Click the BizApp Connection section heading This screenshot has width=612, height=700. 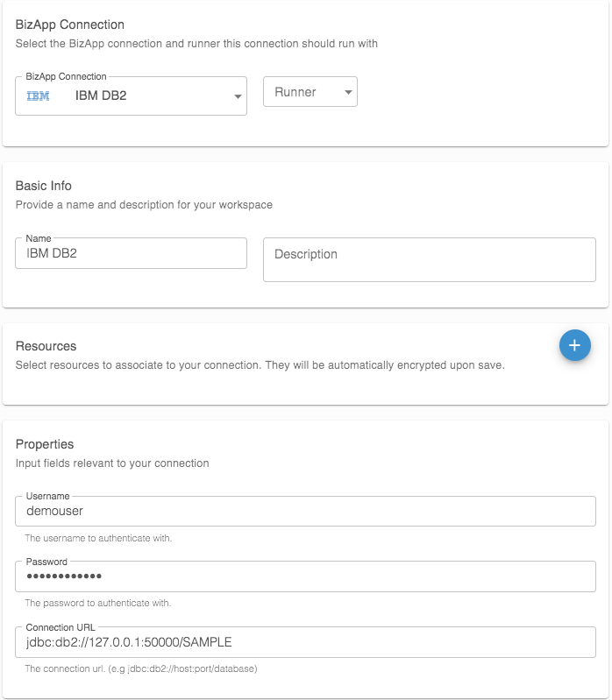click(x=70, y=25)
